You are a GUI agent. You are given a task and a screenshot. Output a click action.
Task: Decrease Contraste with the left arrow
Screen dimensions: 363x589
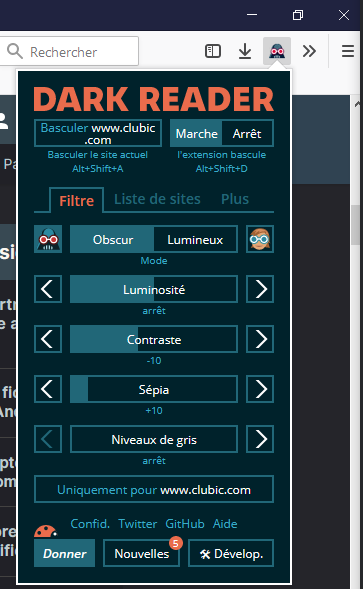click(x=48, y=339)
